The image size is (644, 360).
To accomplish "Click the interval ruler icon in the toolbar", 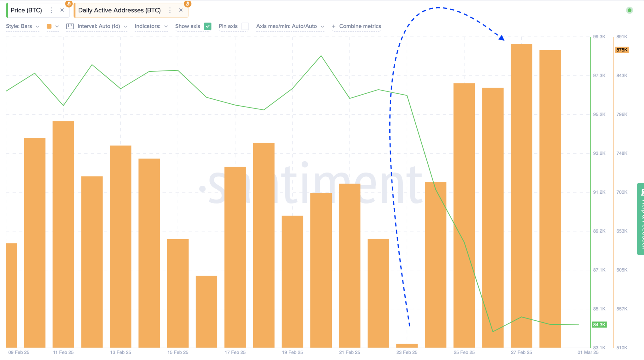I will point(70,26).
